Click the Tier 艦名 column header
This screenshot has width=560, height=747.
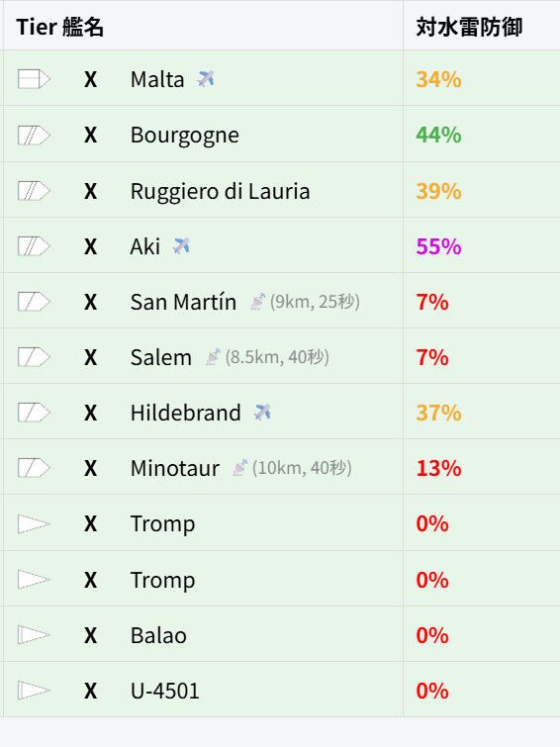point(60,27)
